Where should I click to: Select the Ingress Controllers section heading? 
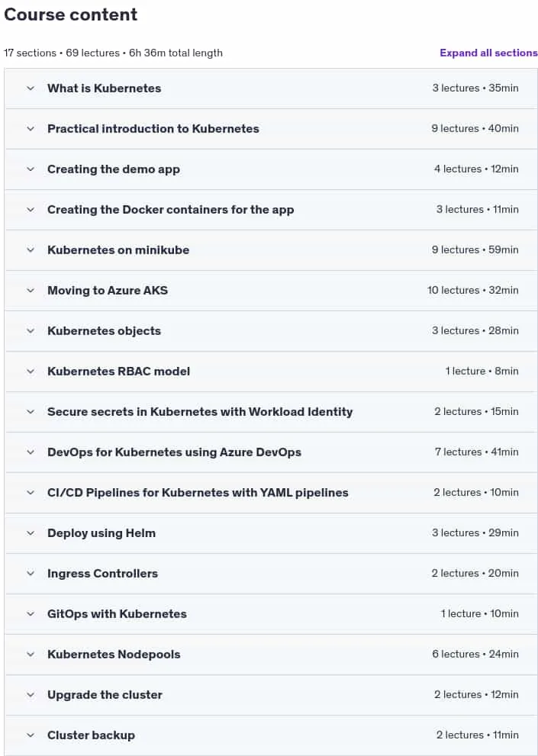[102, 574]
